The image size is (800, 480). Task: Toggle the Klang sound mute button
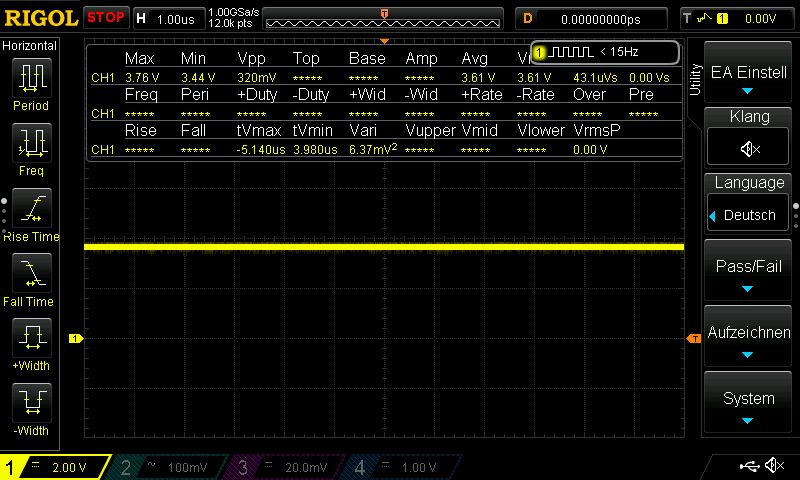click(749, 149)
